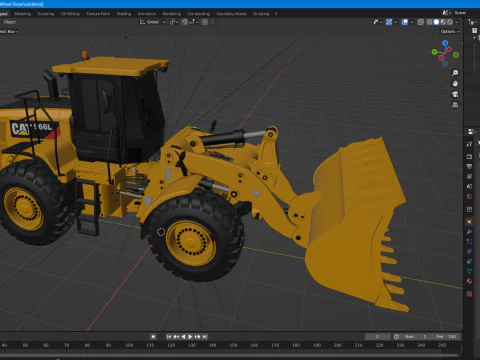Toggle show overlays button
The height and width of the screenshot is (360, 480).
click(x=405, y=22)
